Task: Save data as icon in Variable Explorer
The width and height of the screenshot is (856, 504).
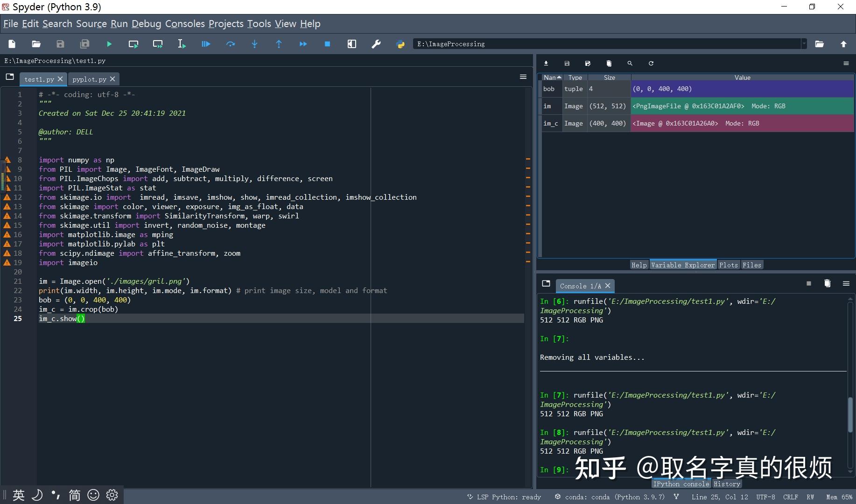Action: click(x=588, y=63)
